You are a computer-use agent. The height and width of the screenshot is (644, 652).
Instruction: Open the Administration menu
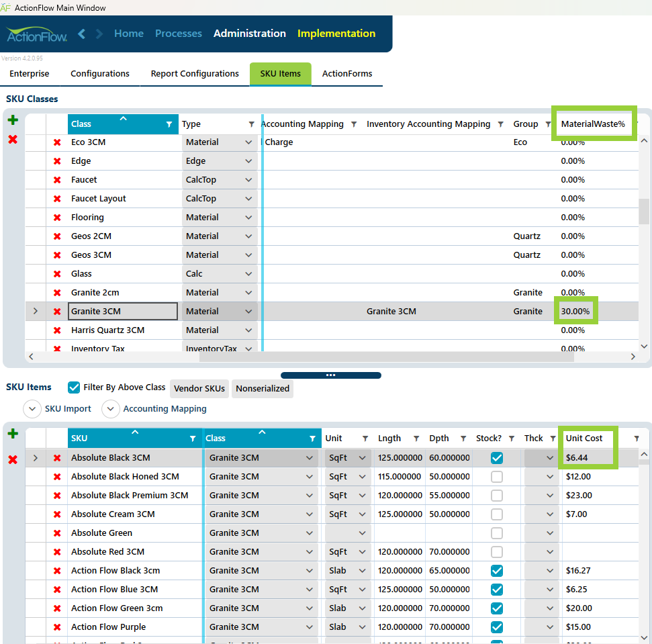(250, 34)
